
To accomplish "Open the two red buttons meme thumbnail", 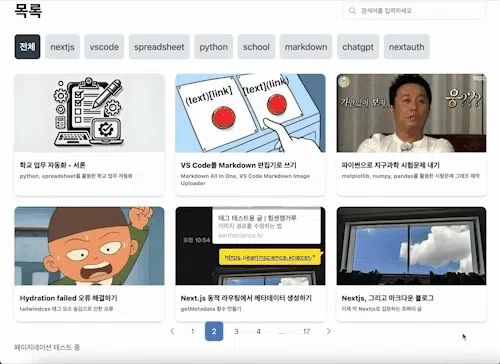I will click(x=250, y=113).
